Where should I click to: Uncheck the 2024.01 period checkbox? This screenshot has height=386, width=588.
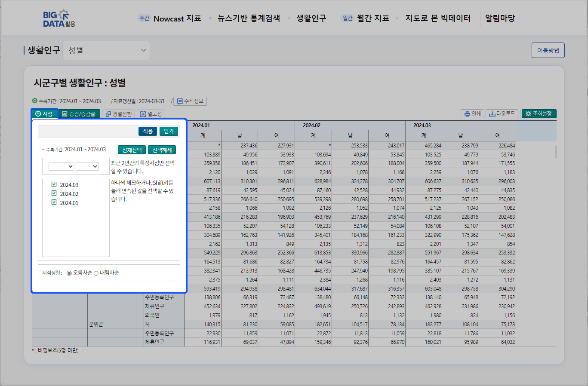pyautogui.click(x=54, y=202)
